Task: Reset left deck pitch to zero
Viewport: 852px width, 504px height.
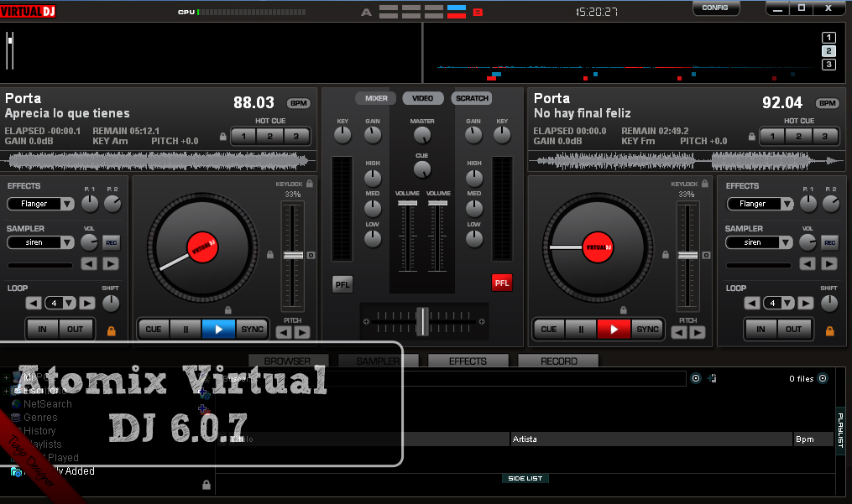Action: point(311,255)
